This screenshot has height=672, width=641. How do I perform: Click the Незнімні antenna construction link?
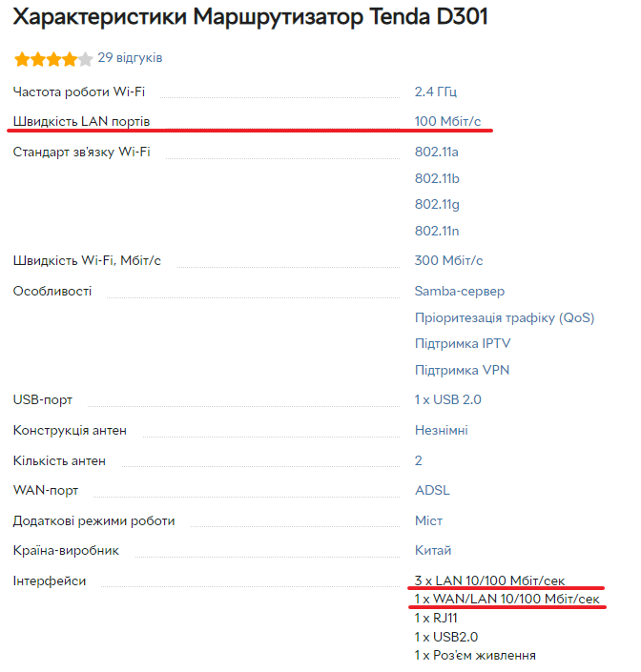[442, 430]
